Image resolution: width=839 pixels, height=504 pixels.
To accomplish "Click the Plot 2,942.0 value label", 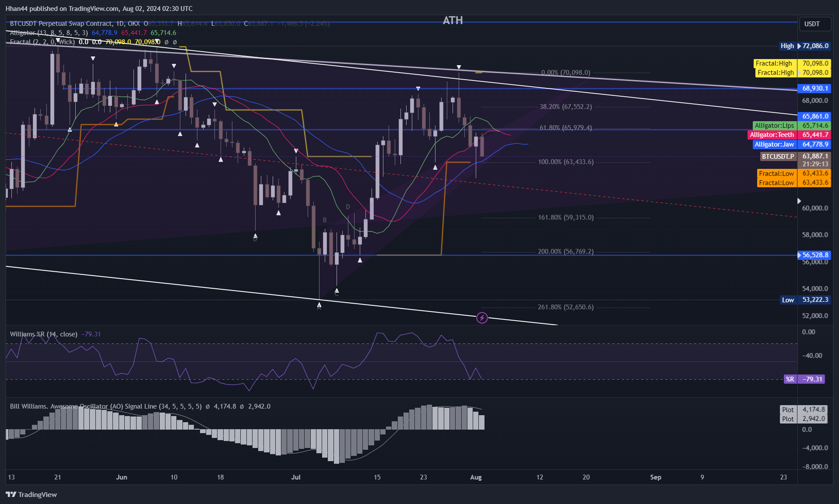I will tap(804, 419).
